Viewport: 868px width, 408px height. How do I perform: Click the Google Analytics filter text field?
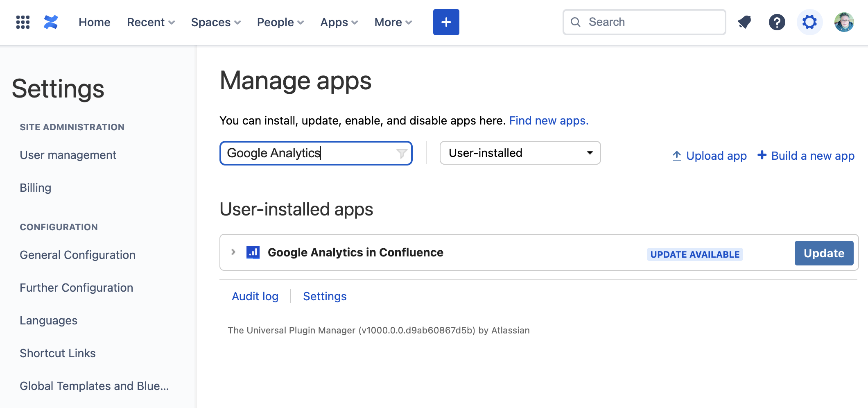coord(316,153)
